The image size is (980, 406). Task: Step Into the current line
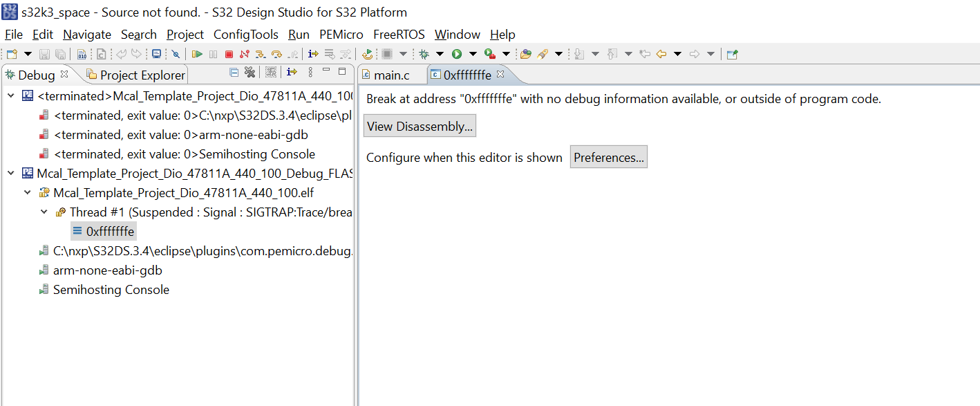point(260,53)
